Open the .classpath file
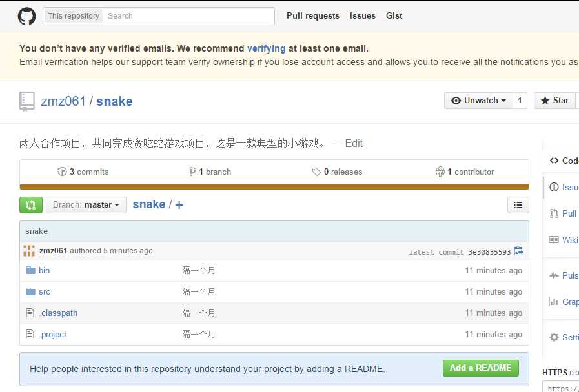 (x=58, y=313)
